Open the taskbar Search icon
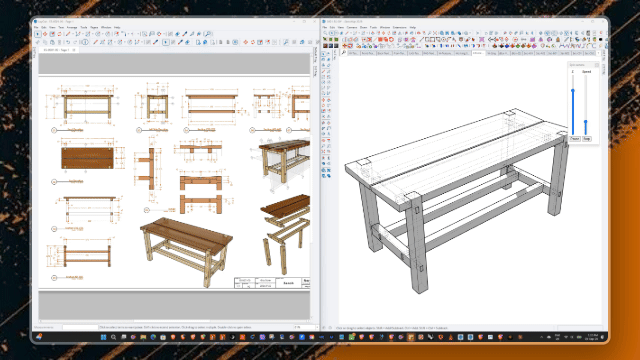640x360 pixels. [x=113, y=337]
